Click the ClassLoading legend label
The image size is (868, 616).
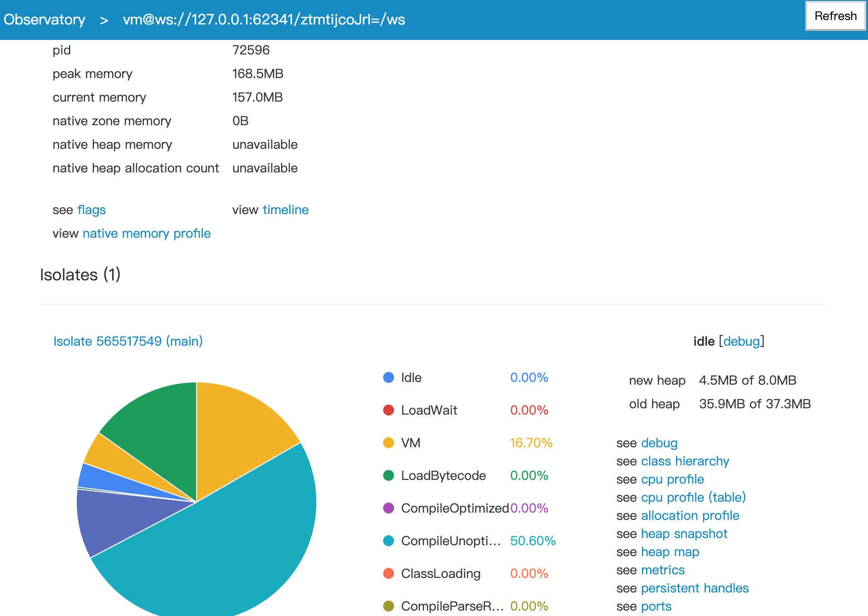click(x=441, y=573)
